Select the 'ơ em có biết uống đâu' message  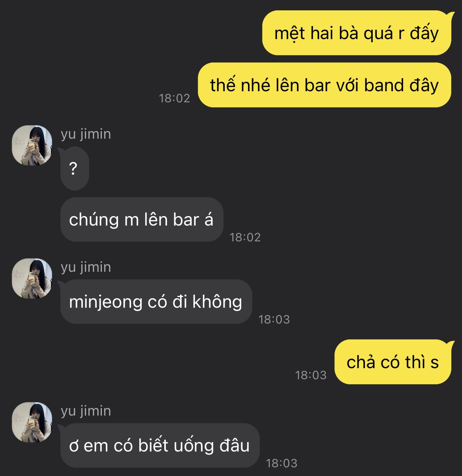point(160,446)
